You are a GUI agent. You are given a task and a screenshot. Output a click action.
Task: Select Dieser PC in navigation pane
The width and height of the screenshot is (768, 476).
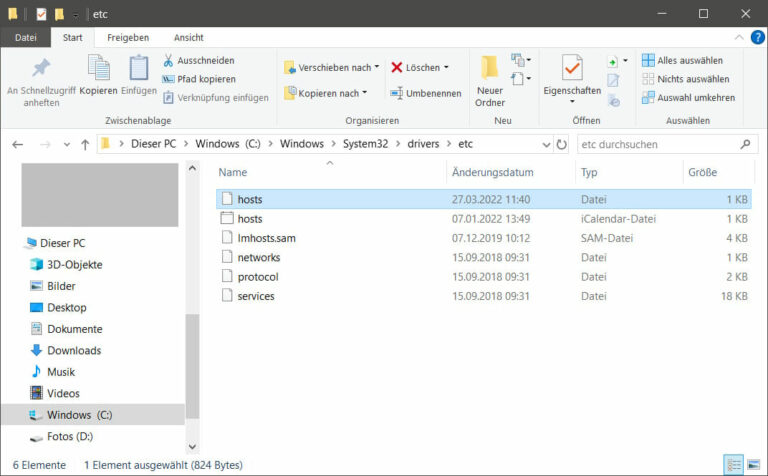coord(56,243)
